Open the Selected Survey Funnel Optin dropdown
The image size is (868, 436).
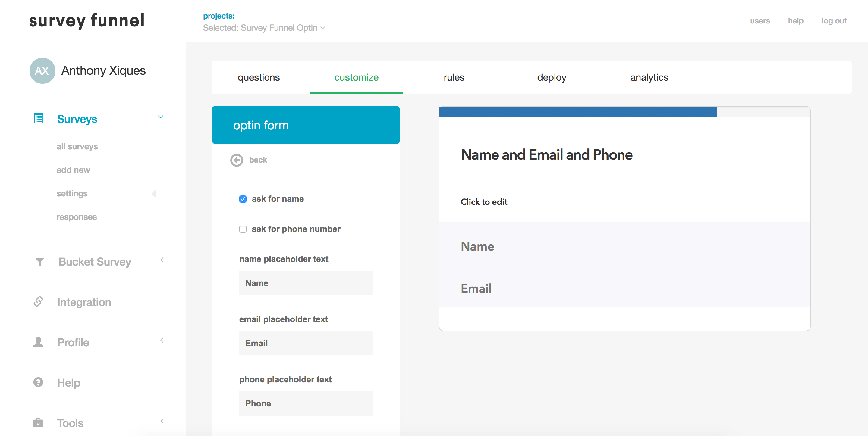(264, 28)
